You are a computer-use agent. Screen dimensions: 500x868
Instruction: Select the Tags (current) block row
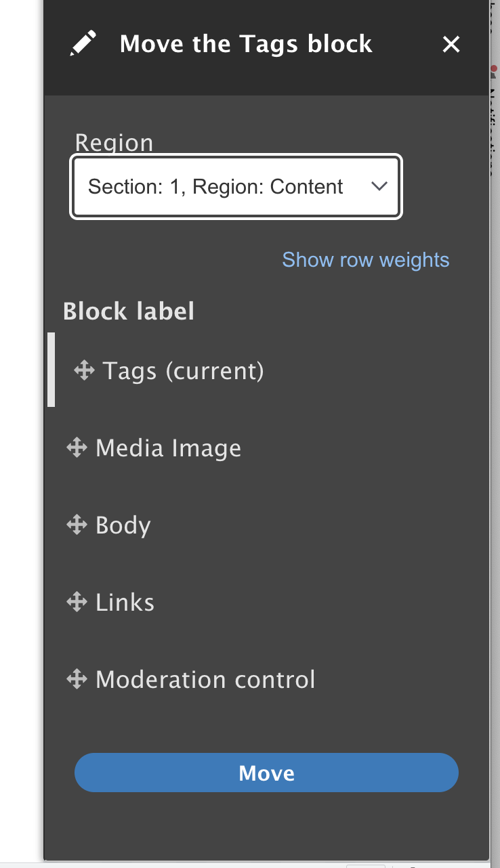(x=183, y=370)
